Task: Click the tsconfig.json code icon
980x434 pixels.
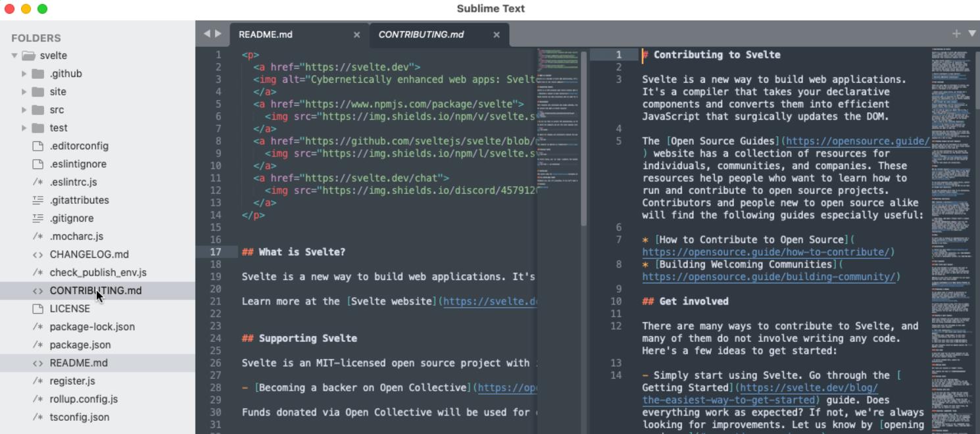Action: point(37,418)
